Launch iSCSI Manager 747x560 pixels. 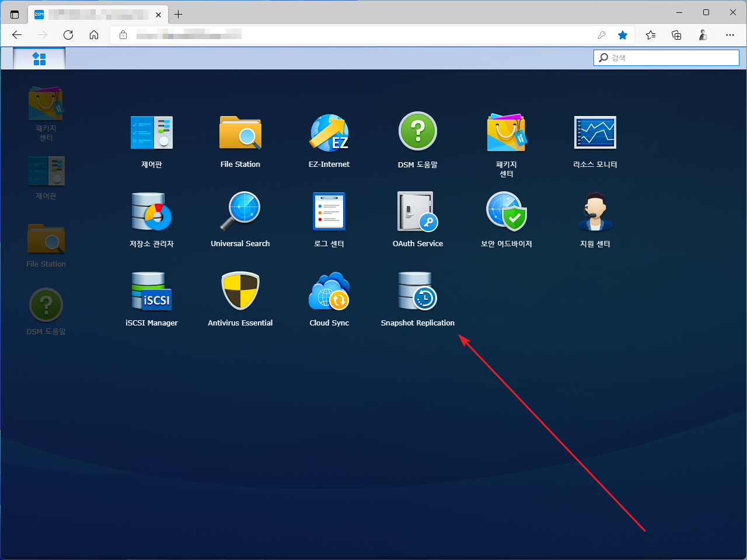(x=152, y=299)
